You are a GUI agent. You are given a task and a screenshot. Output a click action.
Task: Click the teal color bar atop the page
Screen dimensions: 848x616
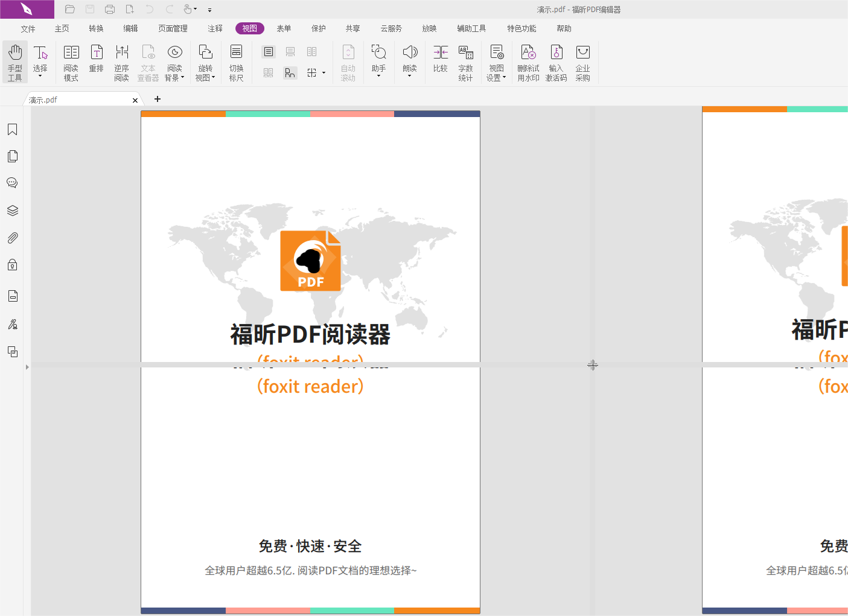point(267,113)
